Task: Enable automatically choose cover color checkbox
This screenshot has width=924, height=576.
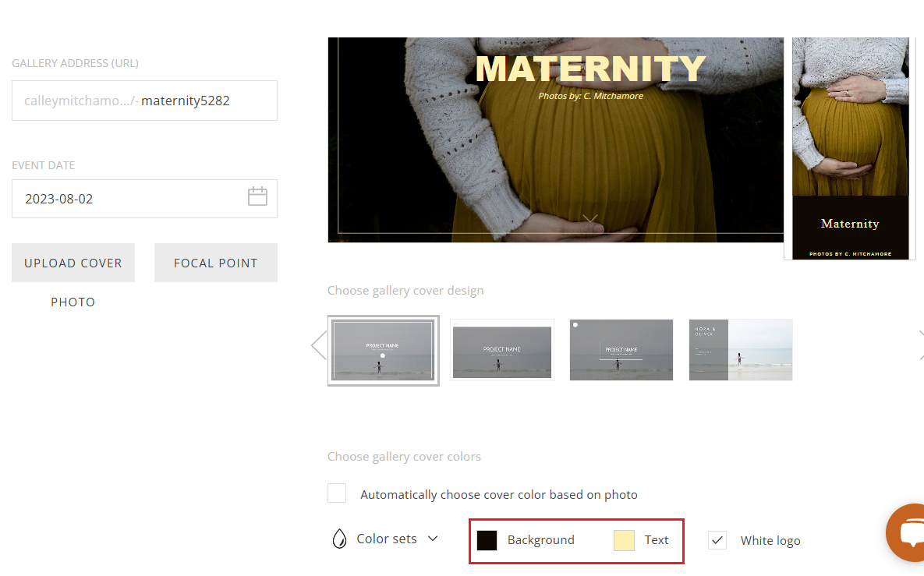Action: coord(337,493)
